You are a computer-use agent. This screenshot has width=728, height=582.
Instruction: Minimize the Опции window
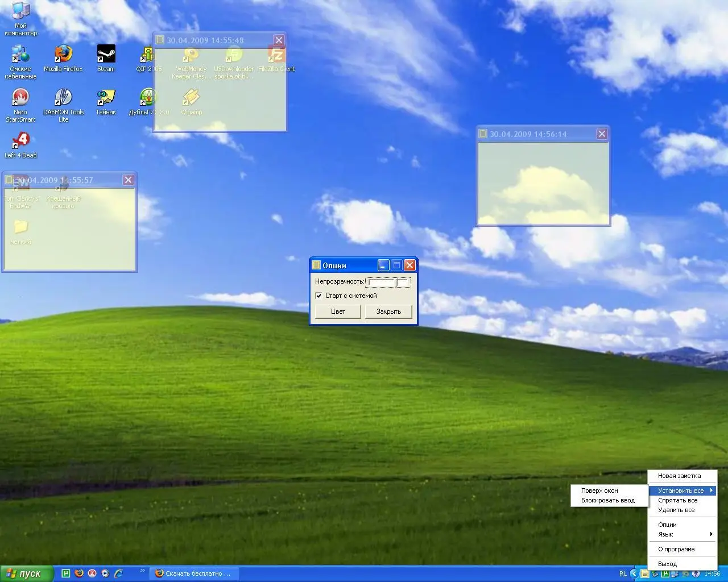[383, 265]
